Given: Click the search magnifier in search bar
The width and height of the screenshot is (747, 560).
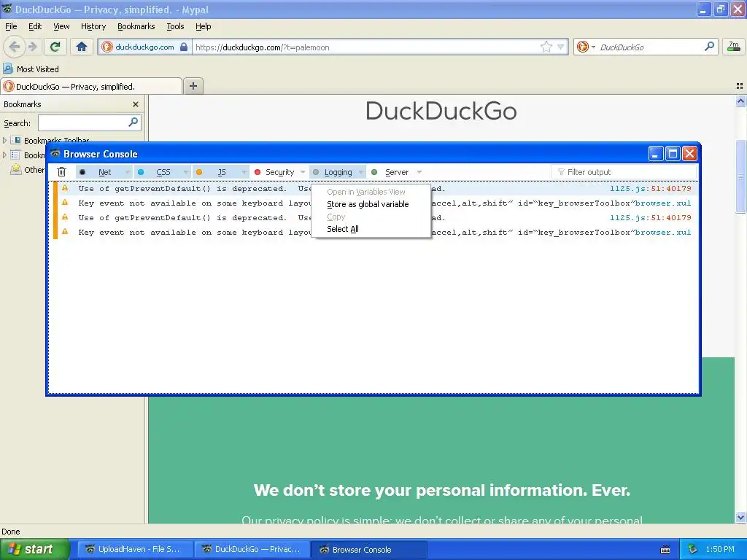Looking at the screenshot, I should click(709, 46).
